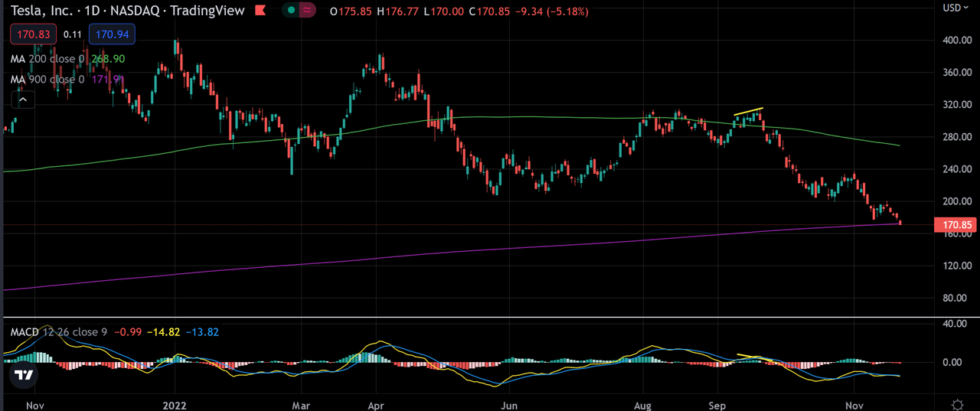Click the Tesla, Inc. symbol title
Viewport: 980px width, 411px height.
(x=41, y=11)
